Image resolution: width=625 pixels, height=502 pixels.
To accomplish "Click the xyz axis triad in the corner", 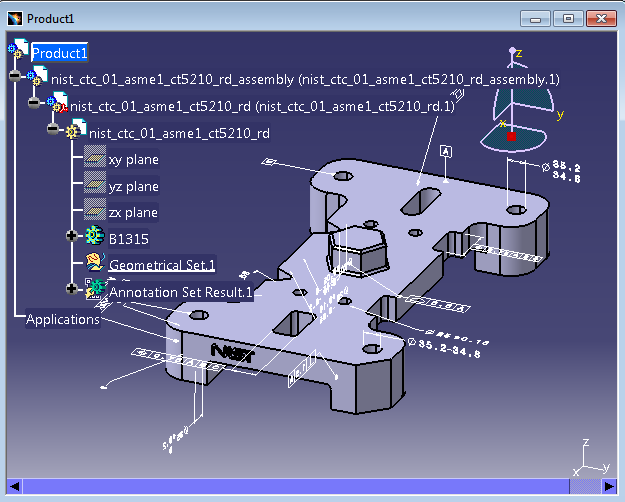I will (592, 458).
